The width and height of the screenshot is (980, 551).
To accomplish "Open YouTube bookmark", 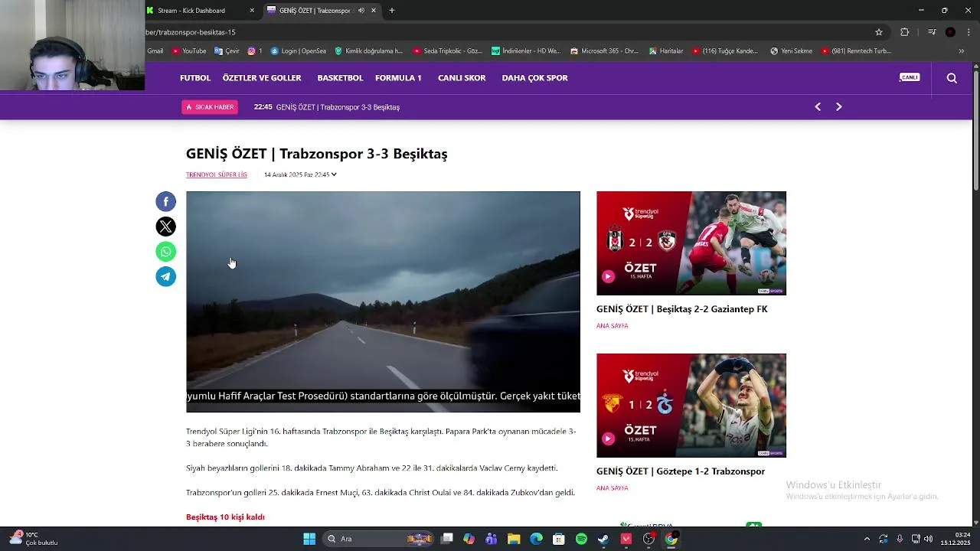I will (189, 51).
